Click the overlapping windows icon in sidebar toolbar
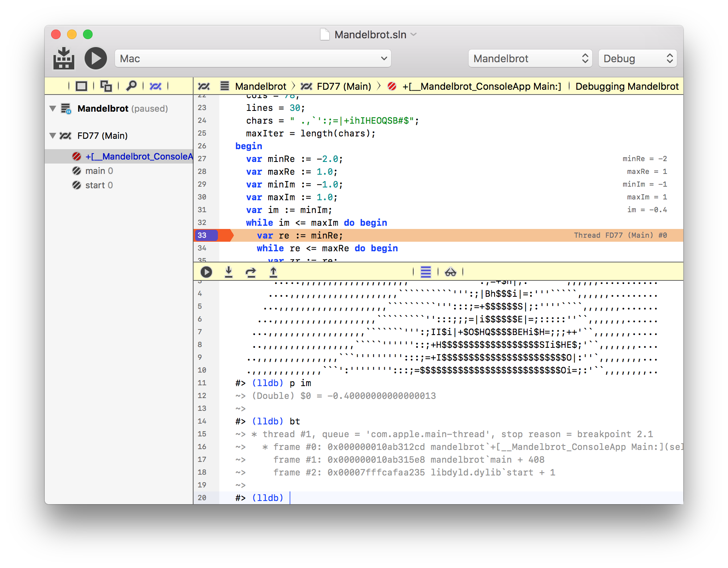The width and height of the screenshot is (728, 568). (106, 86)
